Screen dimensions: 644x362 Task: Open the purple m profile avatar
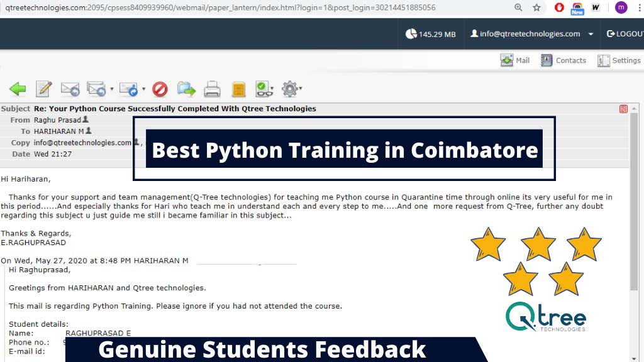(x=621, y=8)
